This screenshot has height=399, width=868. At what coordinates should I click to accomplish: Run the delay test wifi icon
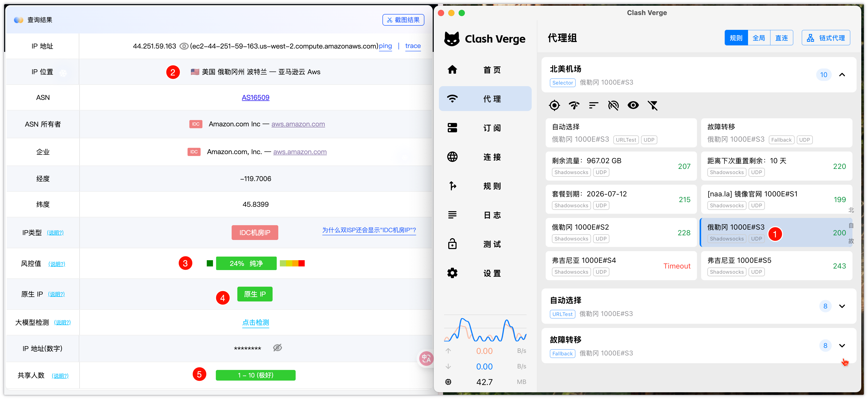[574, 106]
